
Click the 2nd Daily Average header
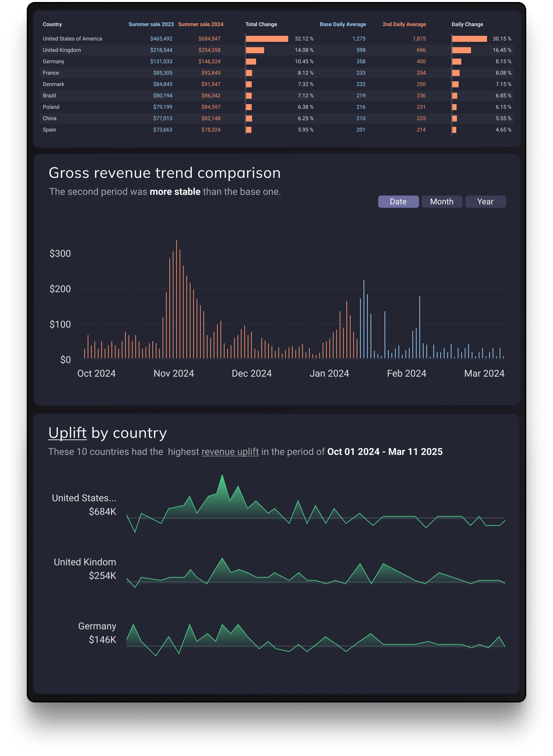(404, 24)
